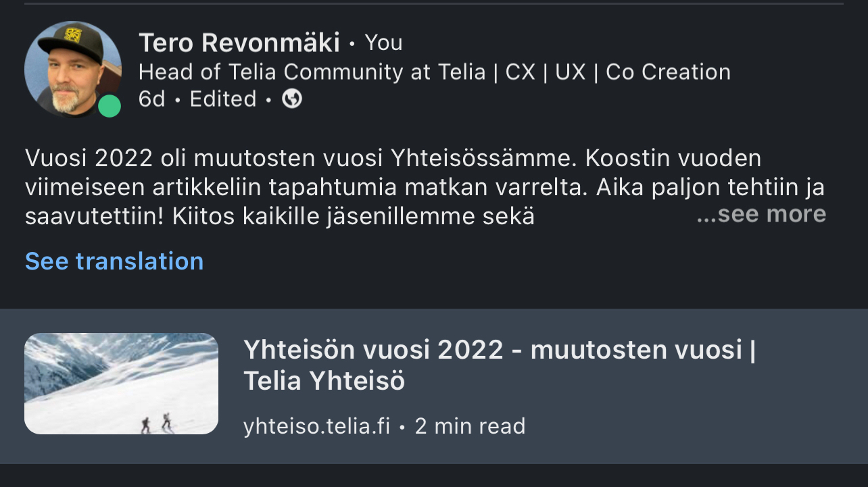868x487 pixels.
Task: Click the yhteiso.telia.fi source domain
Action: [x=317, y=426]
